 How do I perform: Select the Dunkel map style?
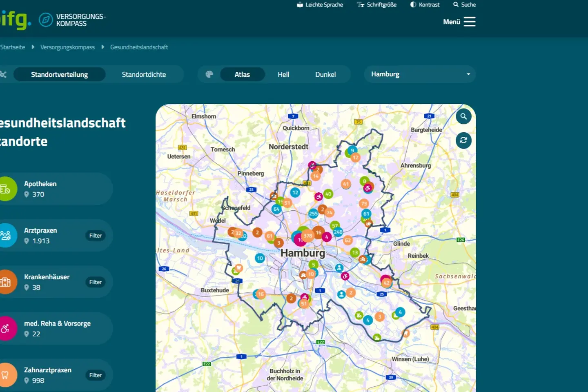[325, 74]
